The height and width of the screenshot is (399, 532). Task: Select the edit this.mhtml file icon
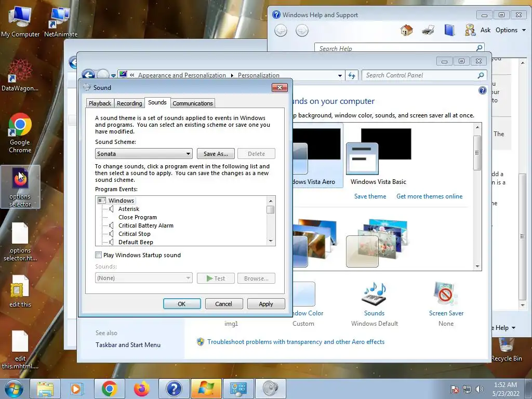pos(20,350)
